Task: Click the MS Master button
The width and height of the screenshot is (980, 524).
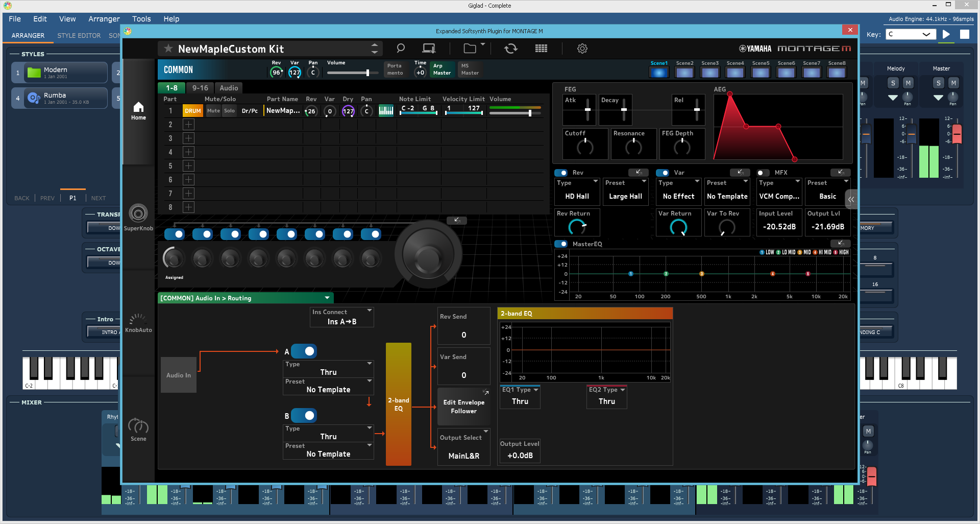Action: pyautogui.click(x=470, y=69)
